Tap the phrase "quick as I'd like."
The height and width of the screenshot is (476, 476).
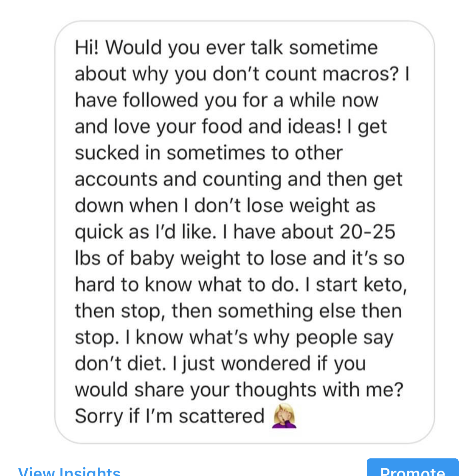[145, 232]
